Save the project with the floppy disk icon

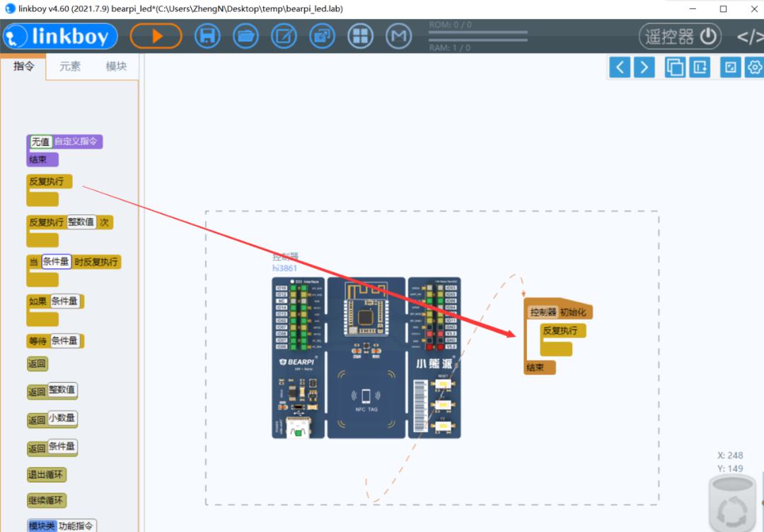click(x=207, y=36)
